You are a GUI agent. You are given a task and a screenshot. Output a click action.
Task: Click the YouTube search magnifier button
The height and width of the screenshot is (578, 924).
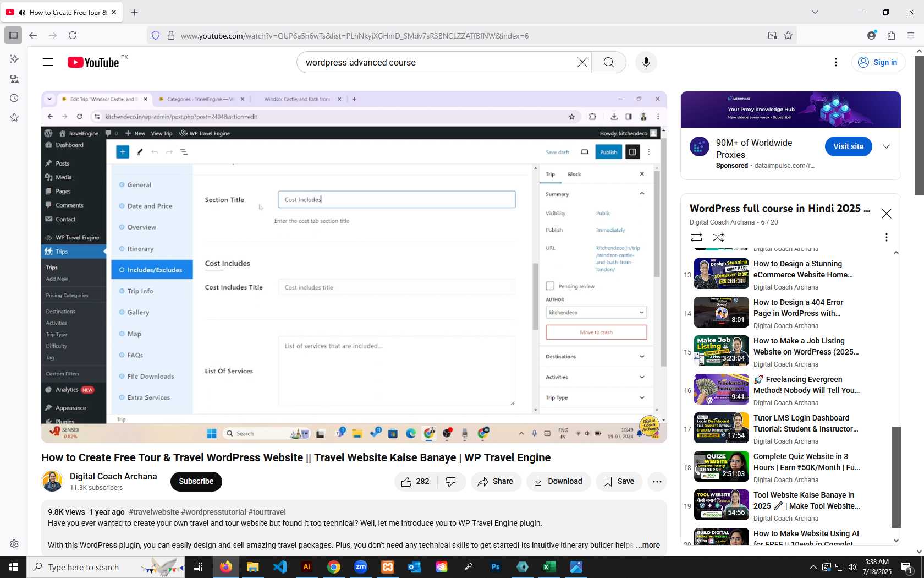[x=609, y=62]
